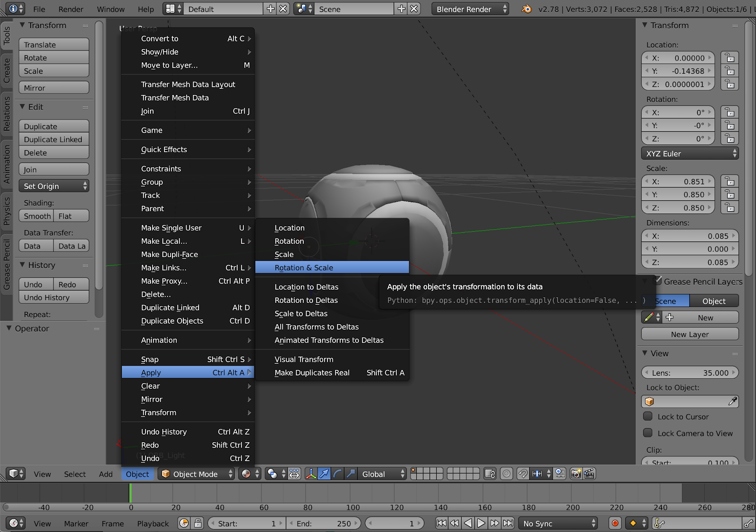
Task: Click the eyedropper in Lock to Object field
Action: pos(732,401)
